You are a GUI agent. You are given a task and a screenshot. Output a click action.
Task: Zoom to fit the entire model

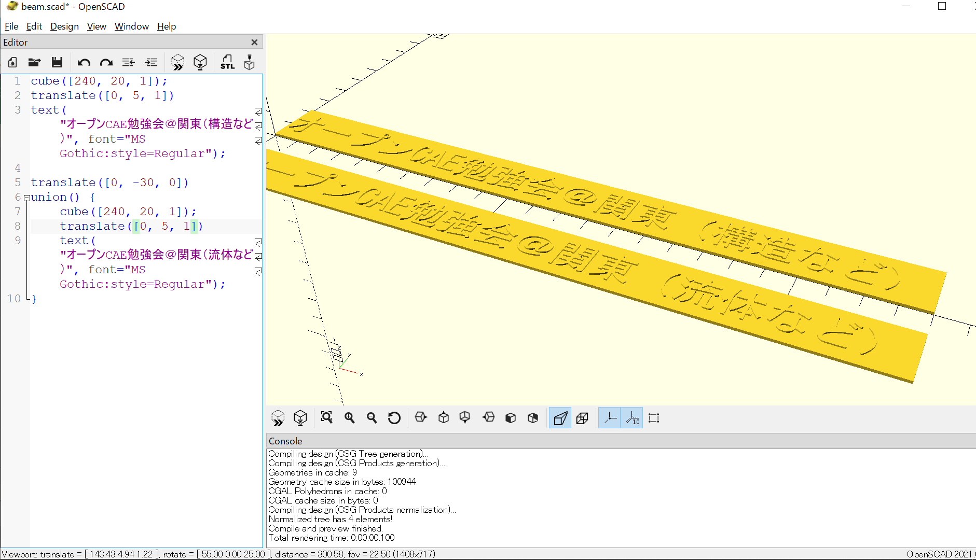(x=326, y=418)
